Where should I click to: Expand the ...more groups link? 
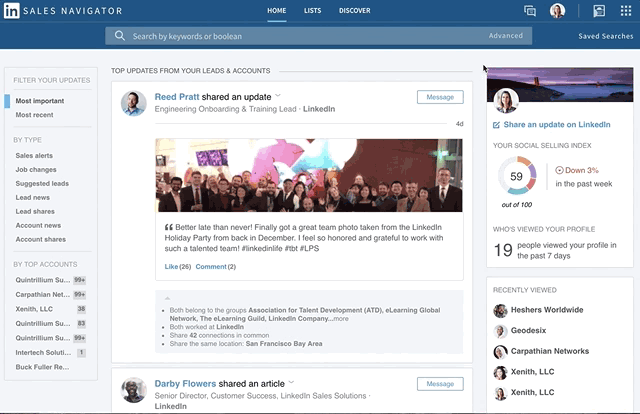pos(339,319)
